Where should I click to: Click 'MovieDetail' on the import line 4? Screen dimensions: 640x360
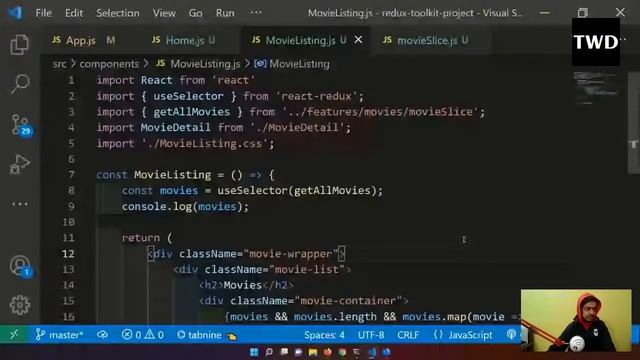pyautogui.click(x=176, y=128)
